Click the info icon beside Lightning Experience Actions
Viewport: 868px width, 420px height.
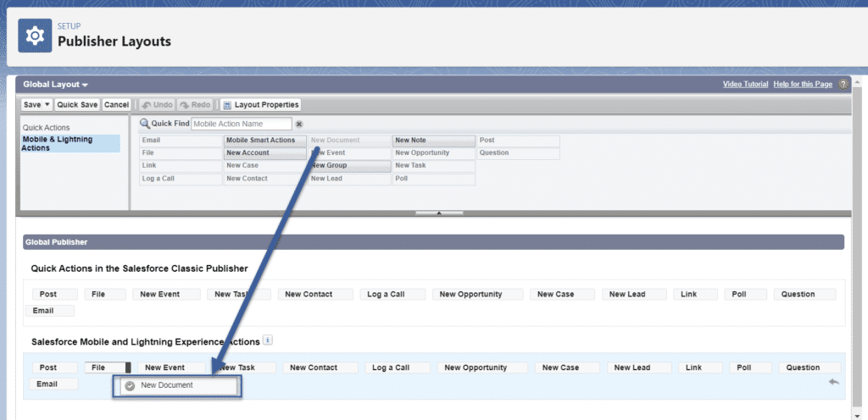(268, 340)
